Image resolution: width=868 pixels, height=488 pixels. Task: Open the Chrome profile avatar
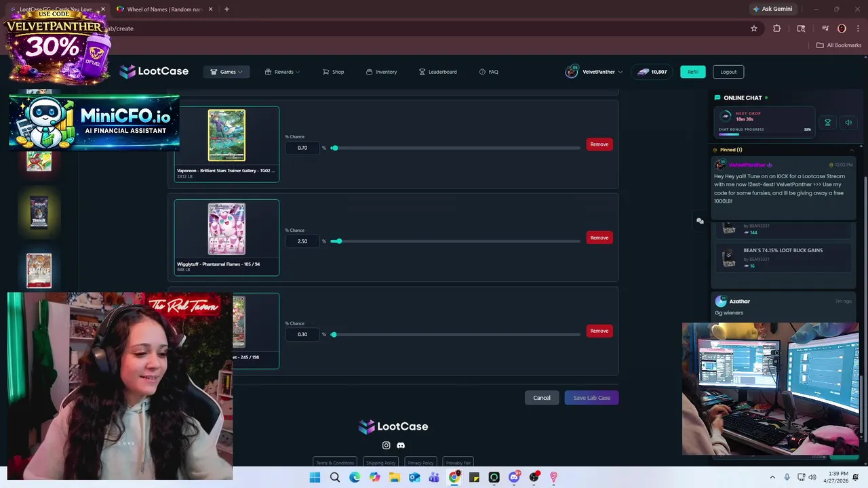(x=842, y=28)
